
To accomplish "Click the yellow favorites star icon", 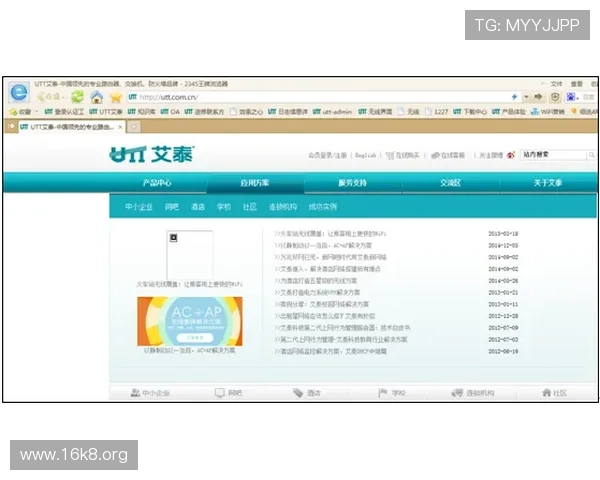I will pyautogui.click(x=116, y=98).
